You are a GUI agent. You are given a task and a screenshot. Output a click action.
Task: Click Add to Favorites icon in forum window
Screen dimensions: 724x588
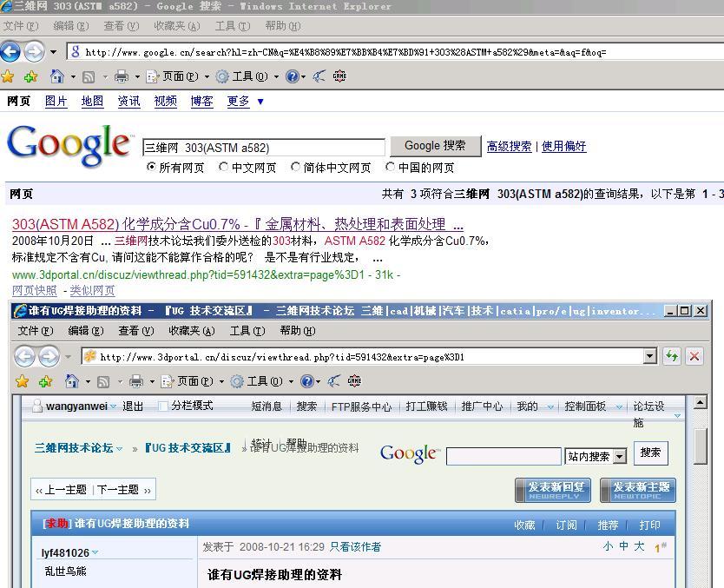[x=45, y=381]
